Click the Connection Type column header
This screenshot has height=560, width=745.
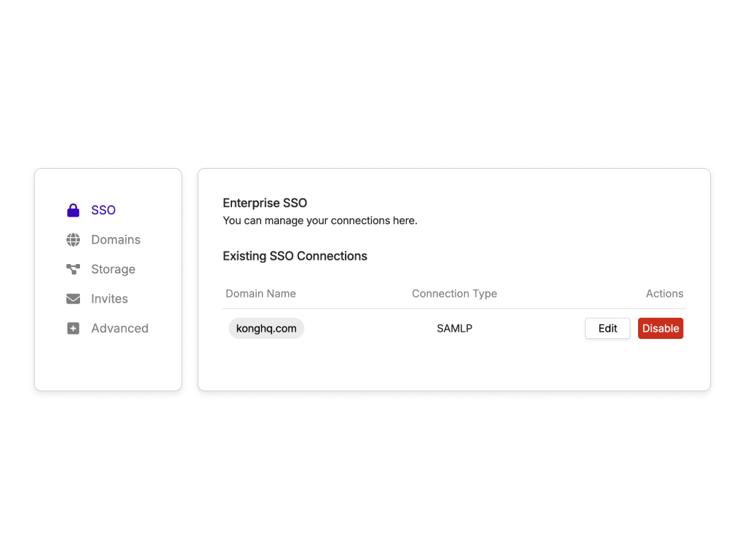[x=454, y=294]
